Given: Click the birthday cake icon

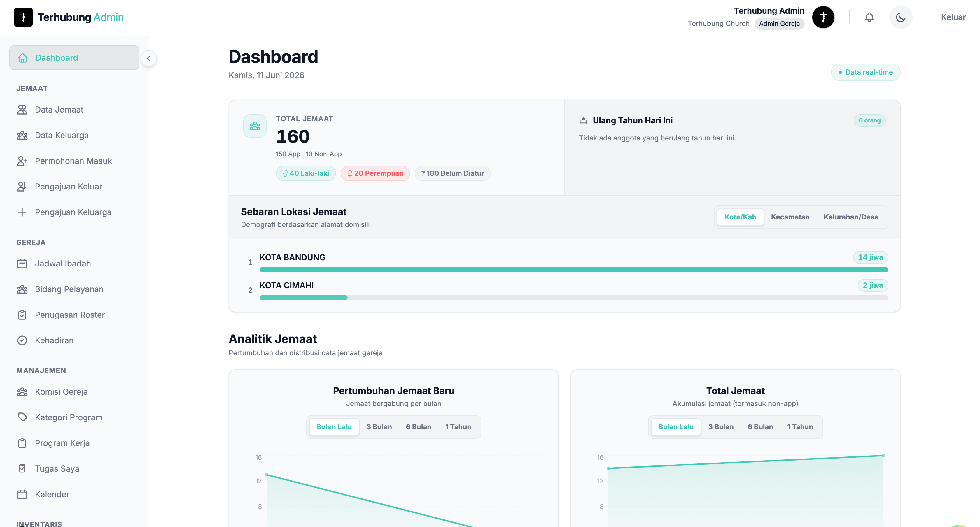Looking at the screenshot, I should [584, 121].
